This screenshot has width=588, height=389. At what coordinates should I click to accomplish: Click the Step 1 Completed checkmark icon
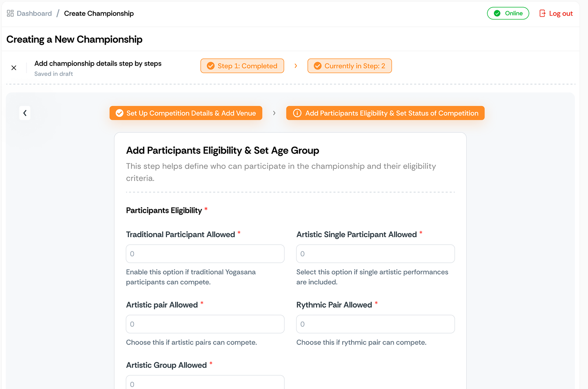[x=211, y=66]
